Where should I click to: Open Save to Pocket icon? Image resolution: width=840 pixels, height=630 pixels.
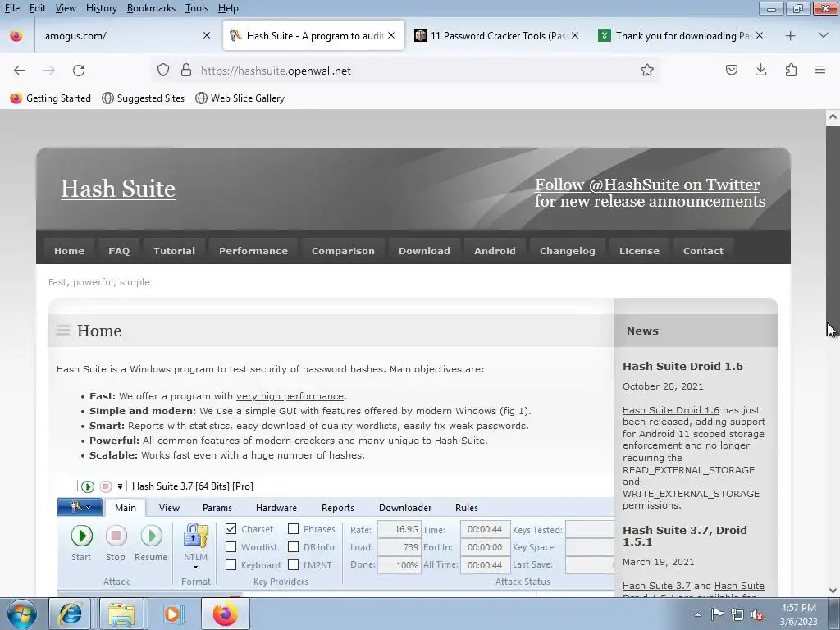(x=732, y=71)
